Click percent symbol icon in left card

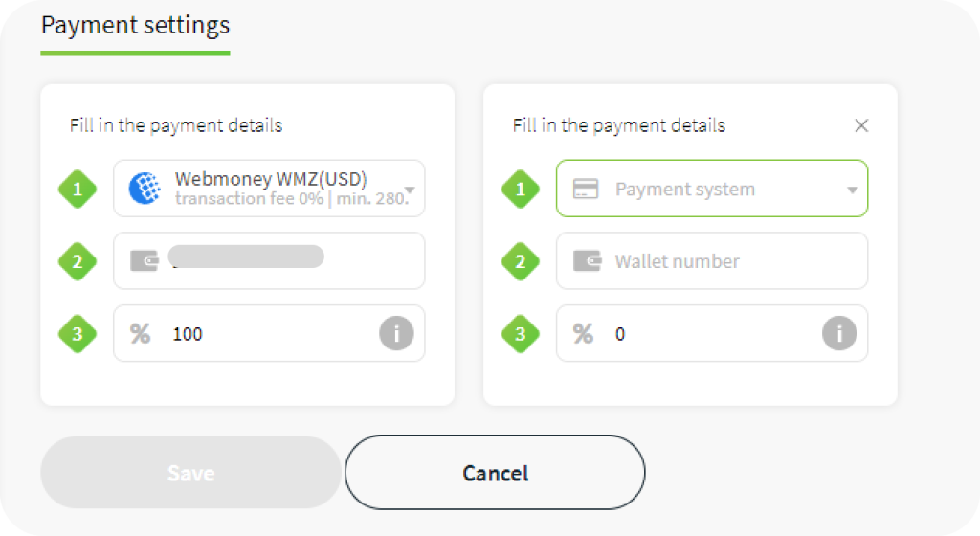pyautogui.click(x=140, y=334)
